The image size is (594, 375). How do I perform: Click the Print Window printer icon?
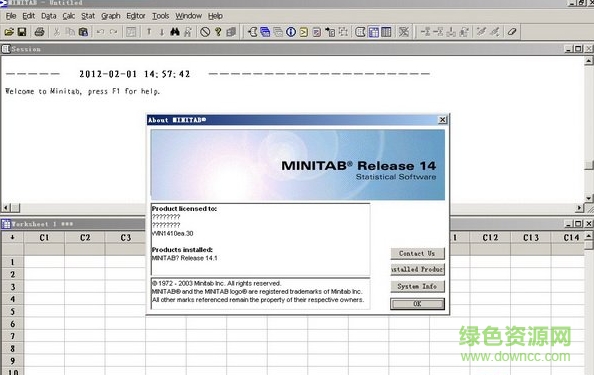coord(39,32)
